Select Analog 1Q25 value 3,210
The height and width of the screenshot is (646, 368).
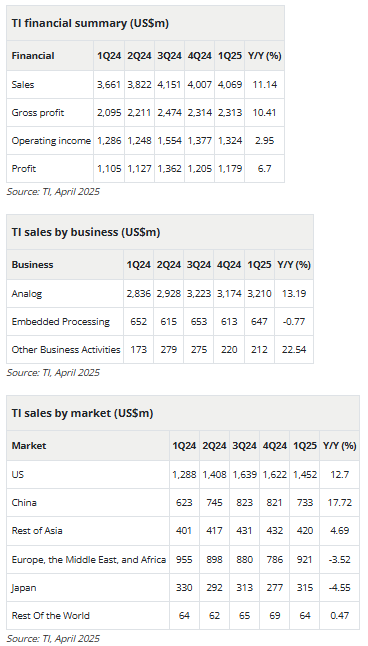260,294
